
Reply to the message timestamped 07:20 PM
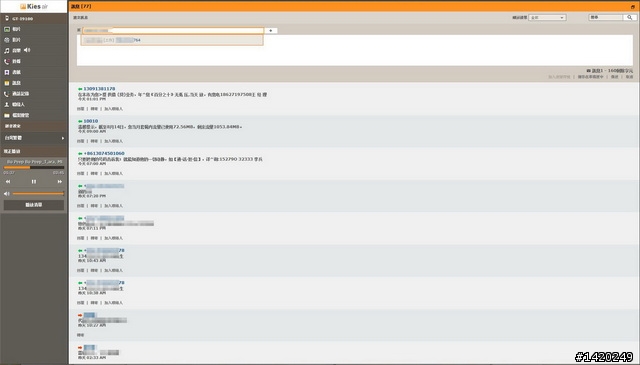81,206
